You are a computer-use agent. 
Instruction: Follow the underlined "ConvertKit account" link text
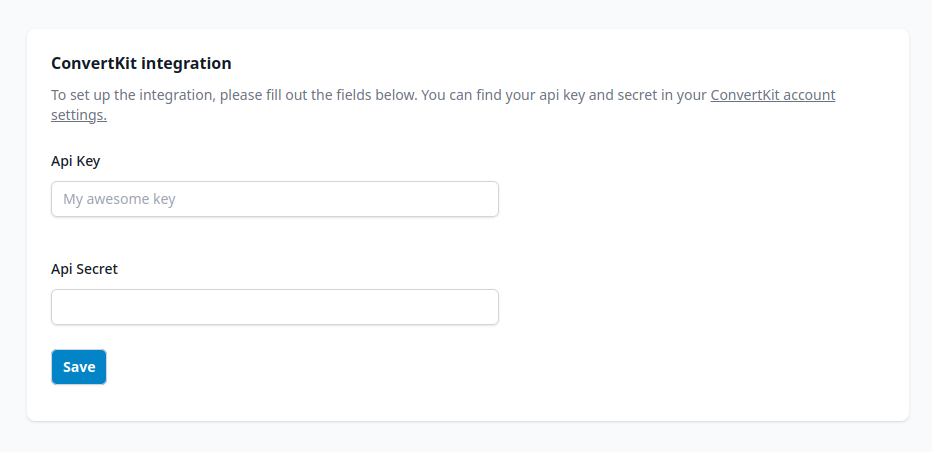772,96
